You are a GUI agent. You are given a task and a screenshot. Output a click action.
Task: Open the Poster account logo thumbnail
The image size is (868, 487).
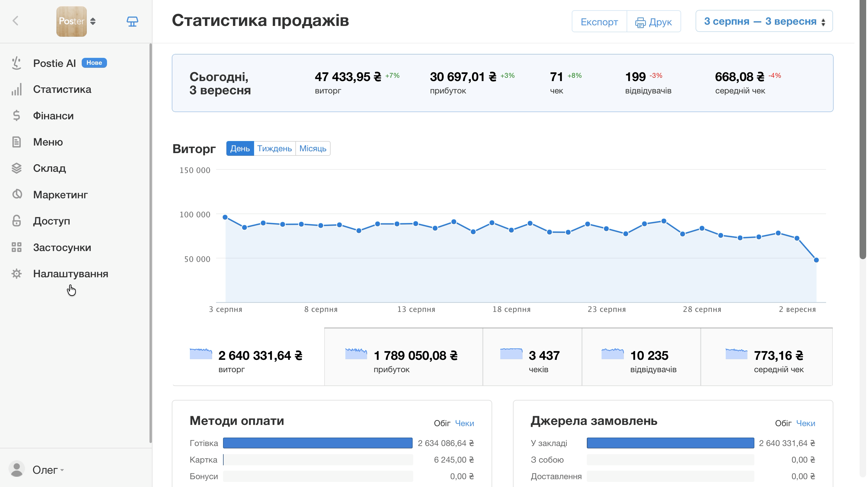coord(71,21)
